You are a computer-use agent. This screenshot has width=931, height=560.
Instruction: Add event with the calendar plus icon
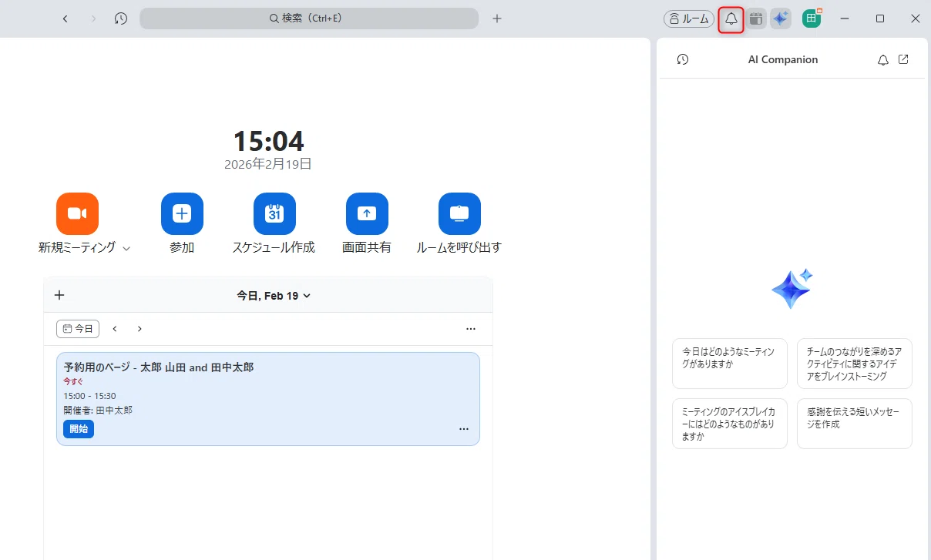(59, 295)
